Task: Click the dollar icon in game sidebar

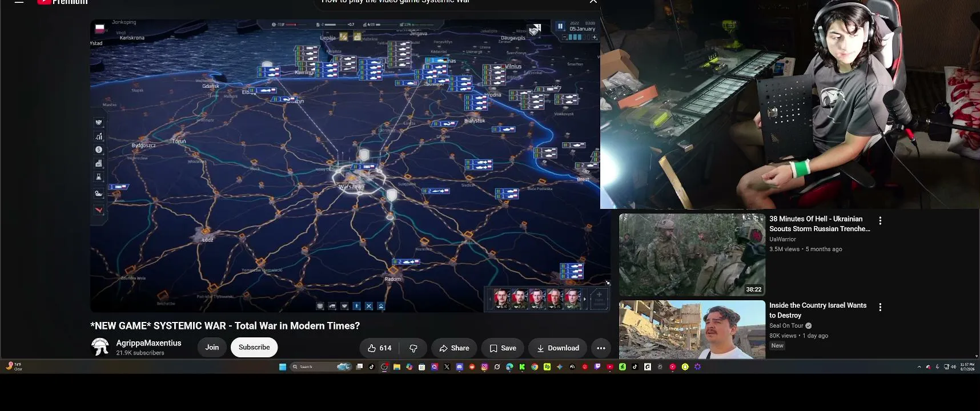Action: pos(99,150)
